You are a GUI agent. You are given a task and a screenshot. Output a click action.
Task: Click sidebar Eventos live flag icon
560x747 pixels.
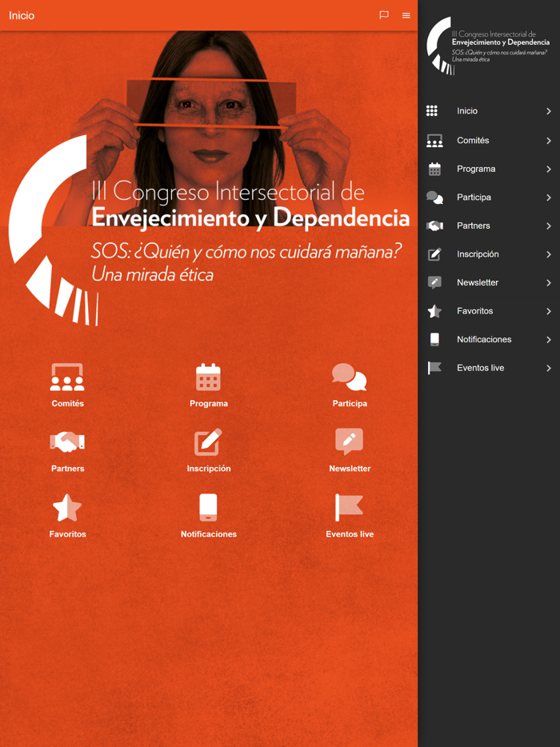pos(434,368)
